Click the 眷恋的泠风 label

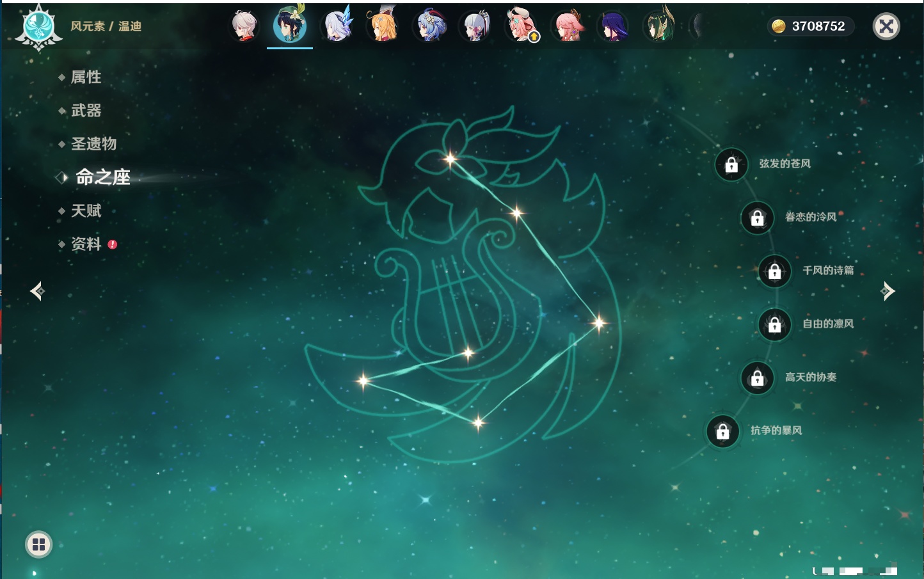click(x=811, y=217)
